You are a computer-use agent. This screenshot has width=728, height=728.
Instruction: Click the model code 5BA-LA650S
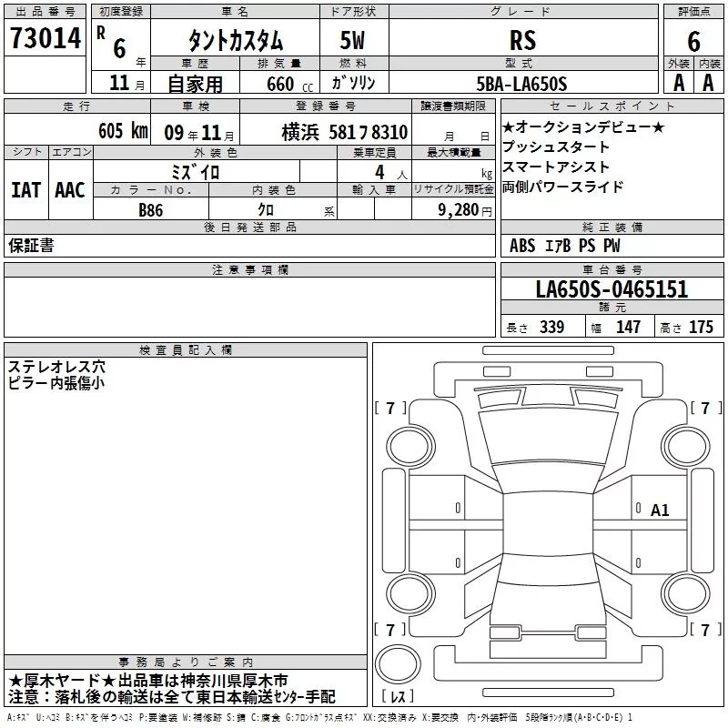click(522, 84)
